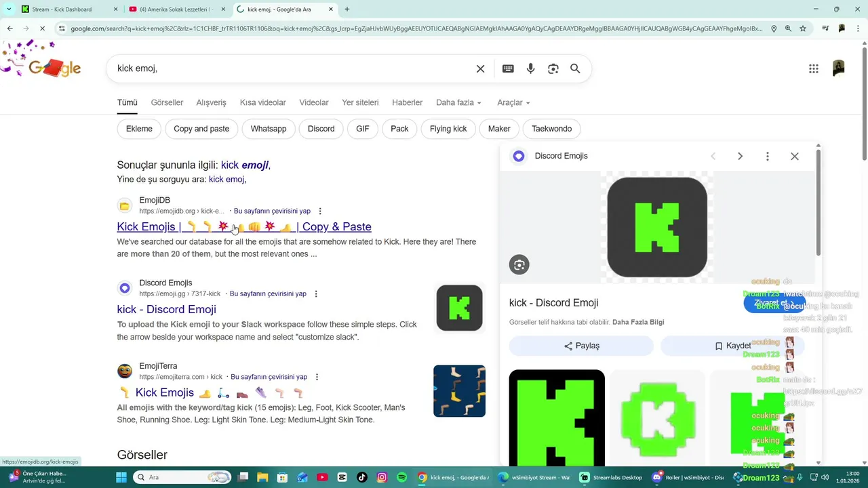The height and width of the screenshot is (488, 868).
Task: Open TikTok from the taskbar
Action: [x=362, y=477]
